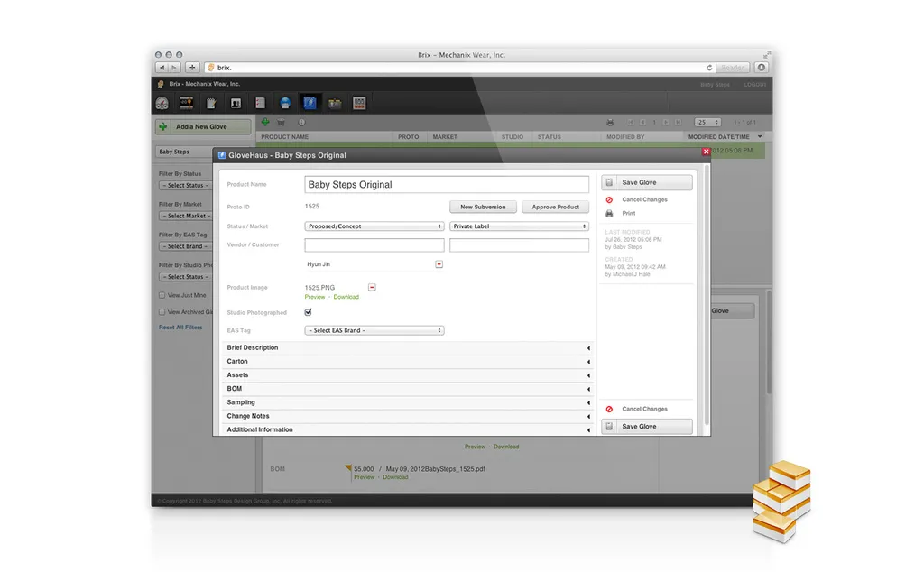Click the trash can icon above the table
The height and width of the screenshot is (572, 924).
pyautogui.click(x=282, y=122)
